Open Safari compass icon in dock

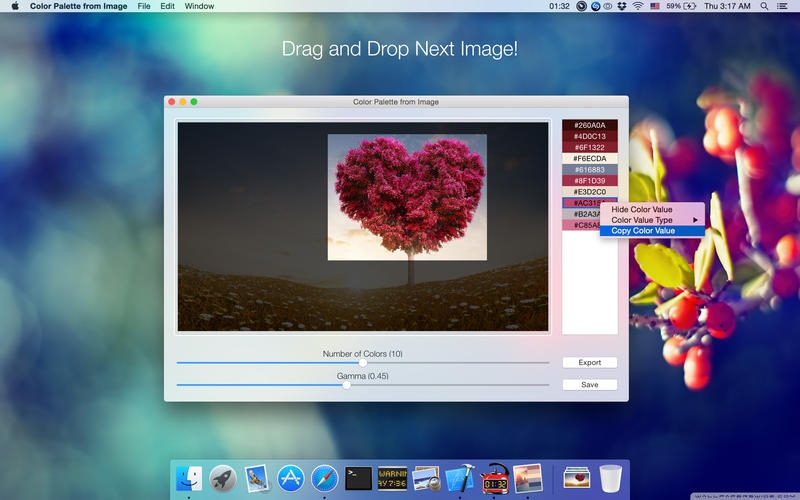click(x=324, y=478)
